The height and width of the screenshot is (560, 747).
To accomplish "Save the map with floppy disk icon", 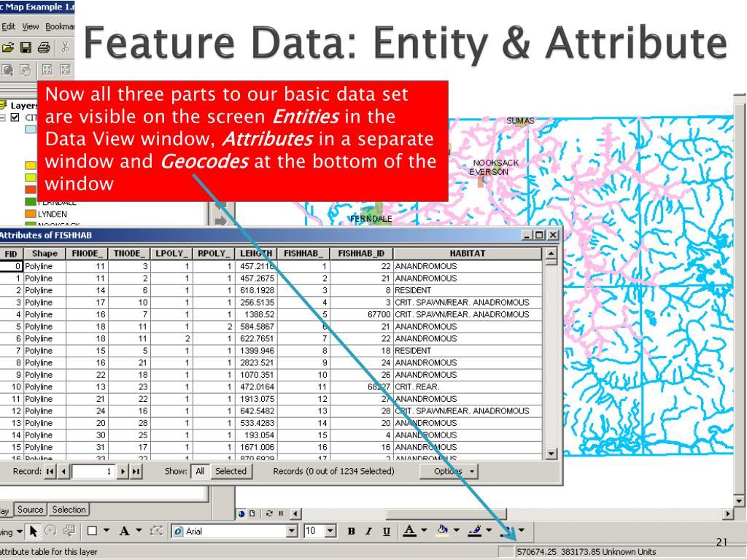I will (26, 47).
